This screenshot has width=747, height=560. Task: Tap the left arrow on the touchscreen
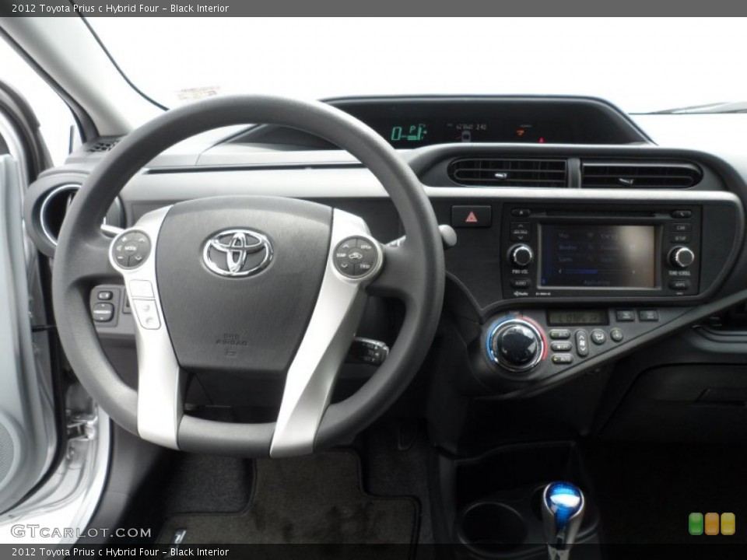[559, 271]
